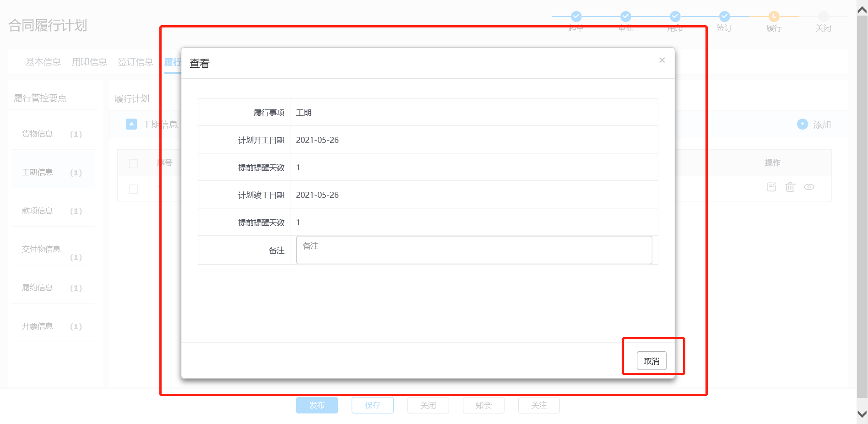Toggle the header select-all checkbox
This screenshot has width=868, height=424.
point(134,163)
